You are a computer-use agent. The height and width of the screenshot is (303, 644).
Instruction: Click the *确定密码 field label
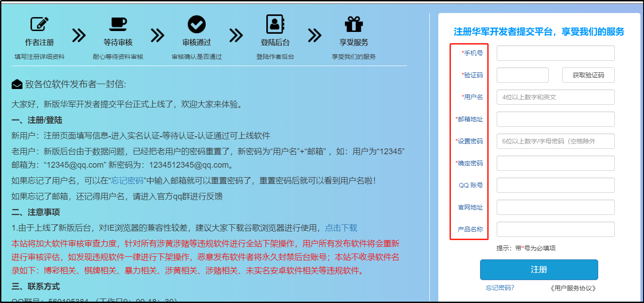click(469, 163)
